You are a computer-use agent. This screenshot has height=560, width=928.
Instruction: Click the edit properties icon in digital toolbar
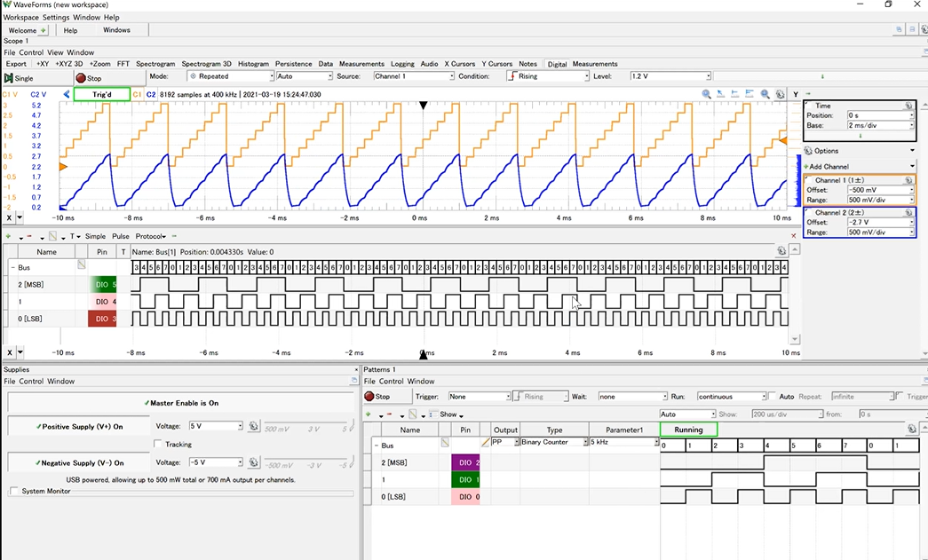click(52, 237)
